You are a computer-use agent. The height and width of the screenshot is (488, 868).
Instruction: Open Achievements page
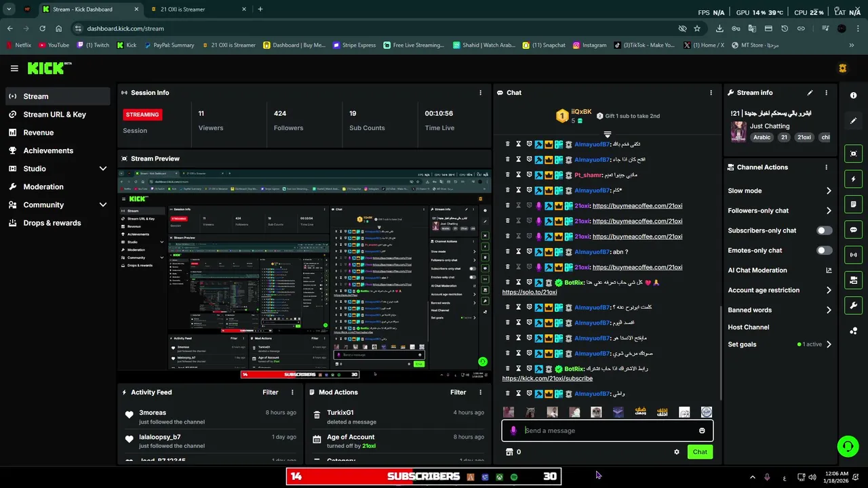[x=58, y=150]
